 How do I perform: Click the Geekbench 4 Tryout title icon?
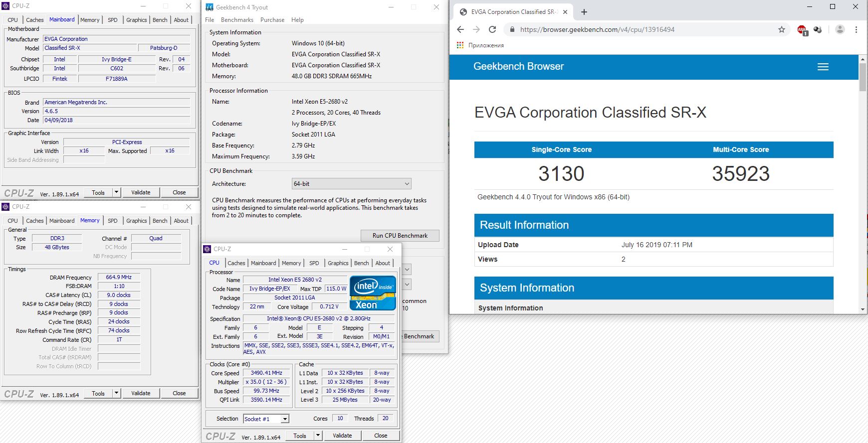click(210, 7)
